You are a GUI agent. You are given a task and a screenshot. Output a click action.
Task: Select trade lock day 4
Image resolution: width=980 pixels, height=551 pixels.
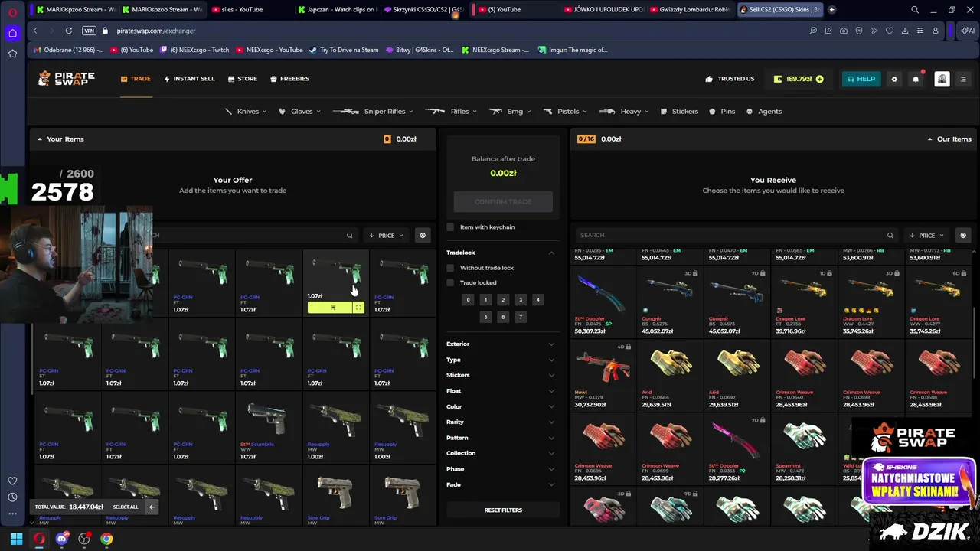538,300
